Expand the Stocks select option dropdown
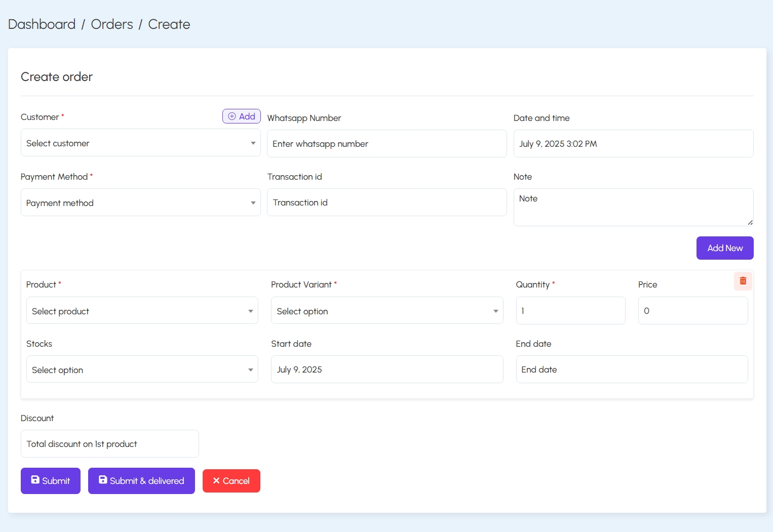 [142, 370]
